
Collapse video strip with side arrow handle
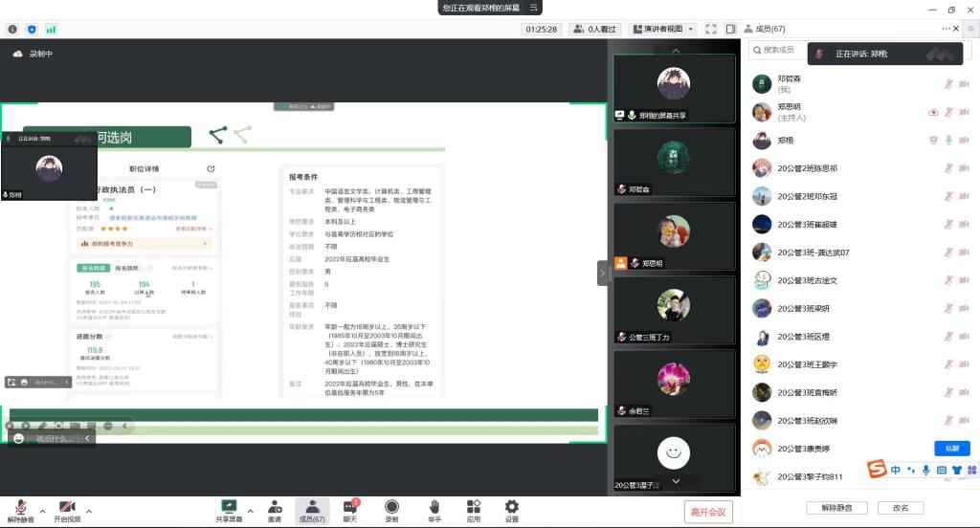(x=603, y=273)
